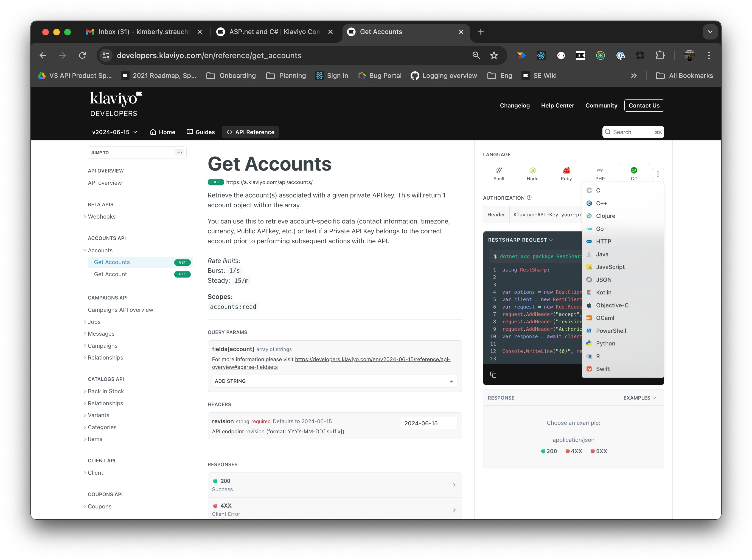Screen dimensions: 752x560
Task: Click the address bar zoom magnifier icon
Action: tap(476, 55)
